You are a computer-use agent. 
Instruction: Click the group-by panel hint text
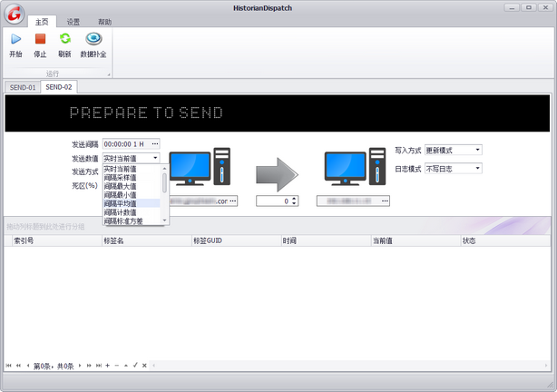pyautogui.click(x=45, y=226)
